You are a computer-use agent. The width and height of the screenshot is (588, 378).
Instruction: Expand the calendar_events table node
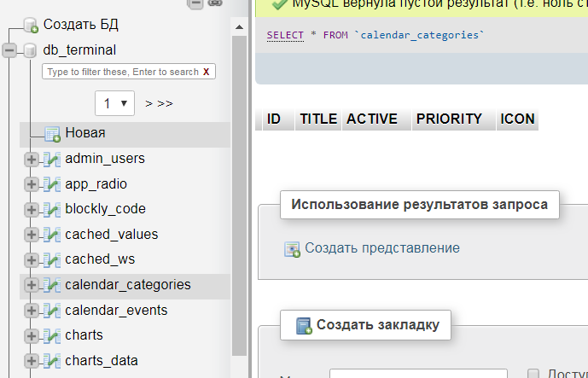tap(32, 311)
